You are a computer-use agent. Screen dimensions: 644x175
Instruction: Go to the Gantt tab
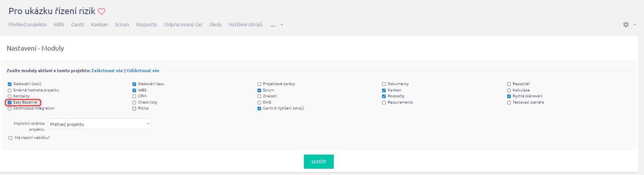point(77,24)
